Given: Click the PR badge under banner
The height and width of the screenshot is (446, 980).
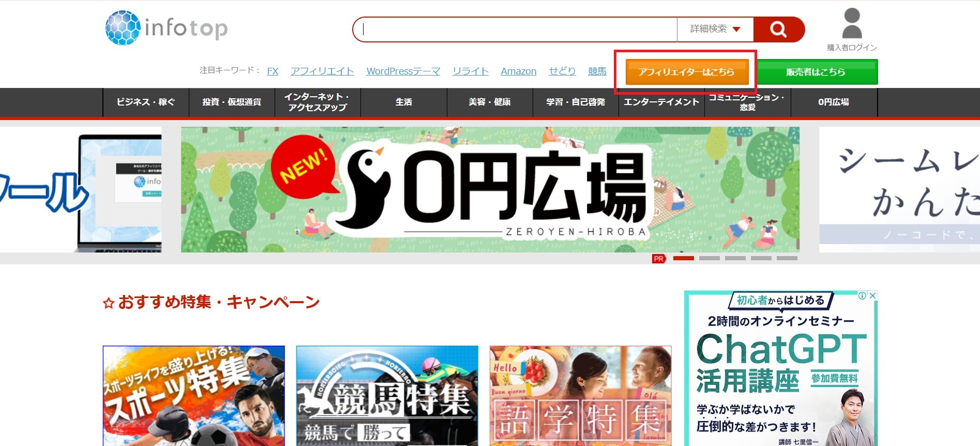Looking at the screenshot, I should coord(659,259).
